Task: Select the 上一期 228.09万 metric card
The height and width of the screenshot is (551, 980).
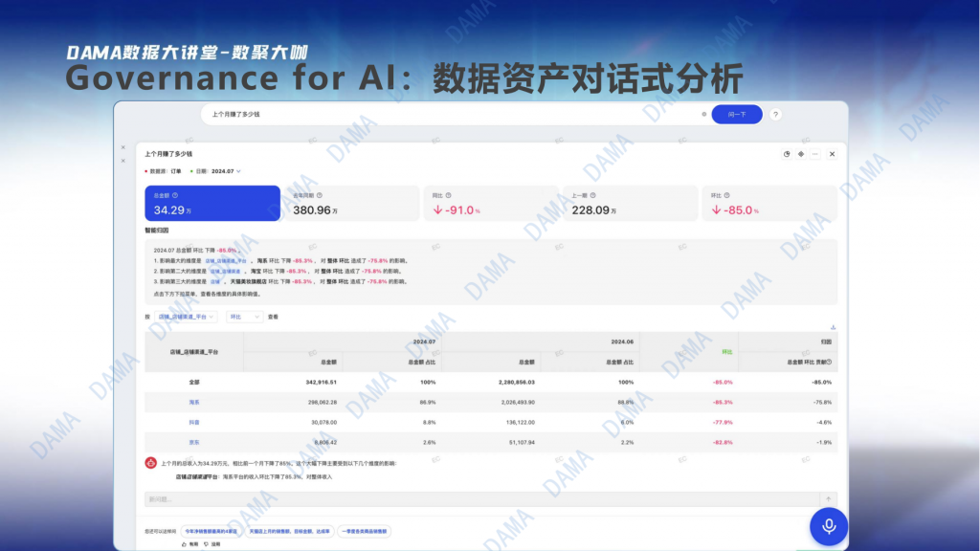Action: [631, 203]
